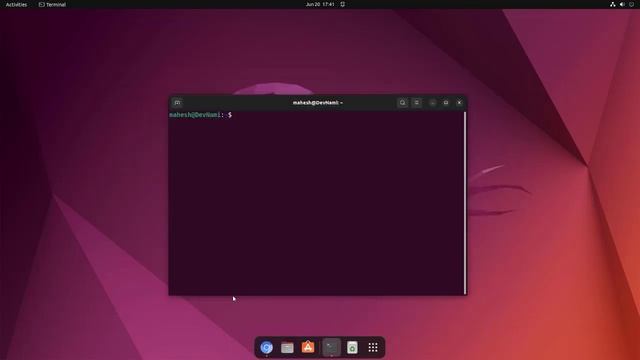Minimize the terminal window
Screen dimensions: 640x360
click(x=433, y=102)
